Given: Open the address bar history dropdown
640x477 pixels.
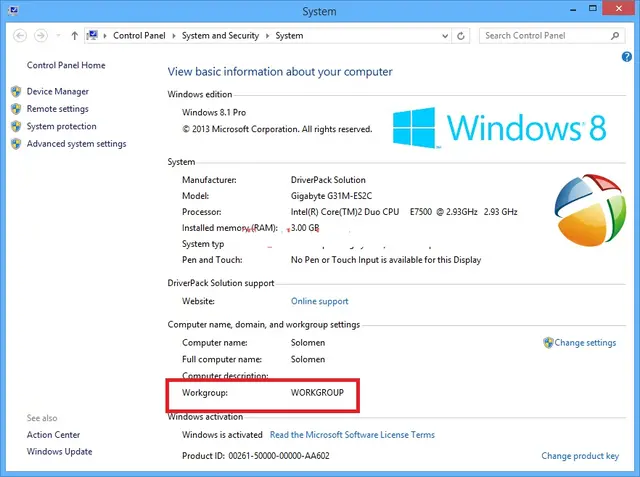Looking at the screenshot, I should [445, 36].
